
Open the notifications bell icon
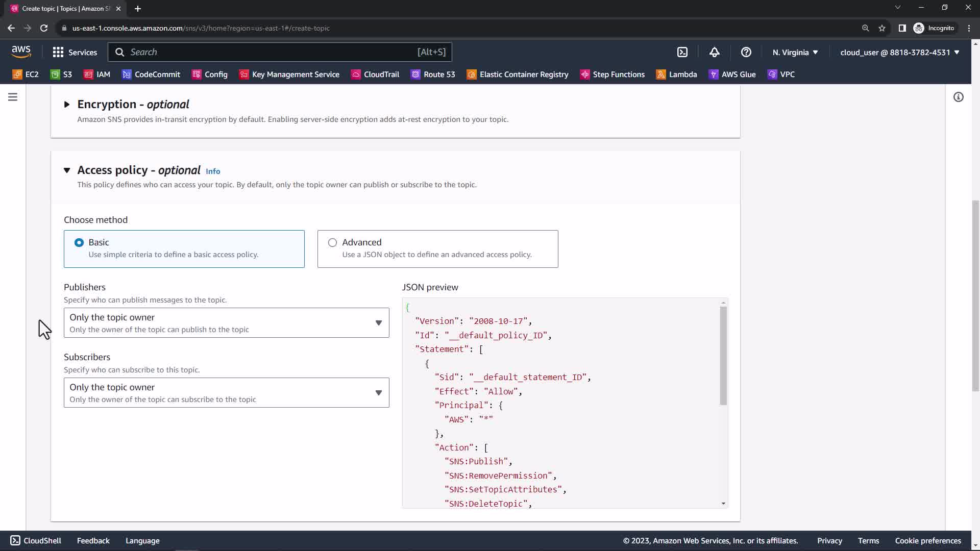coord(714,52)
